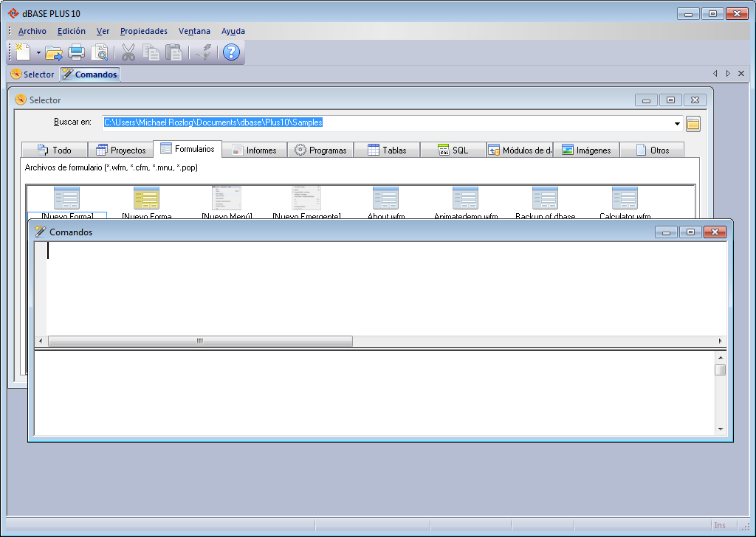Close the Comandos window
The image size is (756, 537).
[715, 232]
